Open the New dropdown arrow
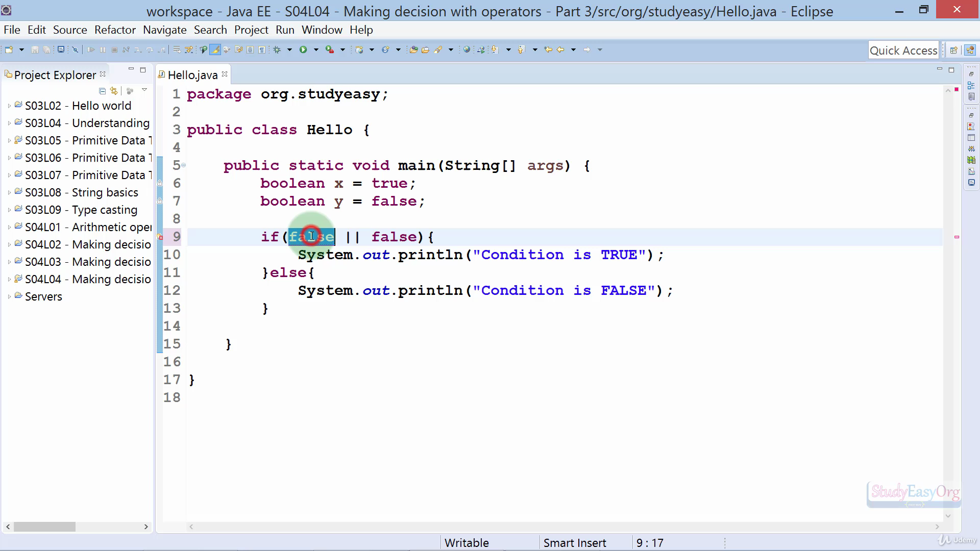 21,49
